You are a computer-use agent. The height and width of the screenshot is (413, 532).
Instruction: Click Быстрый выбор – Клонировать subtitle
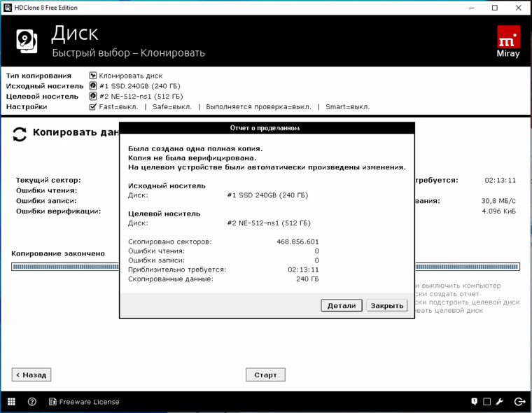128,53
